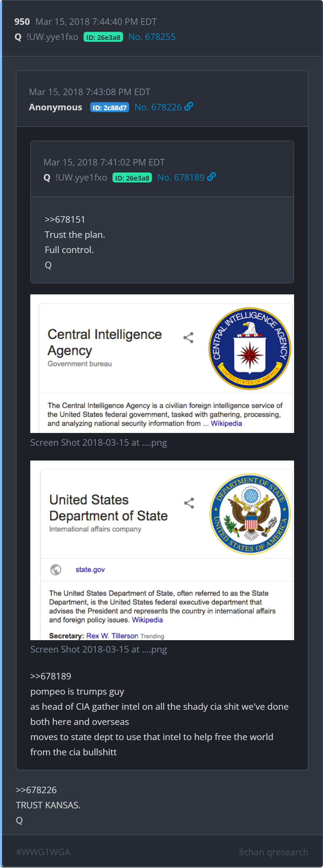Click the Wikipedia link in CIA description
Image resolution: width=323 pixels, height=868 pixels.
point(226,423)
